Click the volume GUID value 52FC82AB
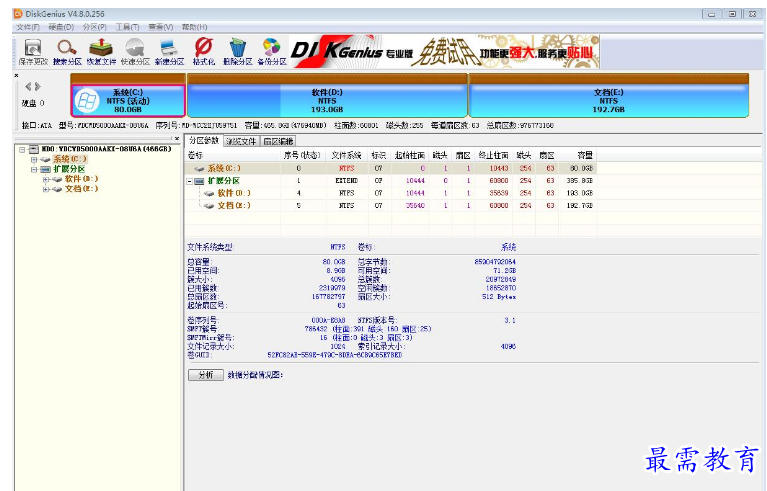Viewport: 767px width, 491px height. click(335, 355)
